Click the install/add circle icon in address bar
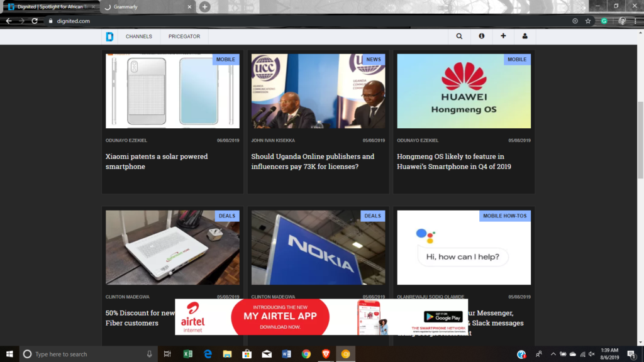This screenshot has height=362, width=644. click(x=575, y=21)
